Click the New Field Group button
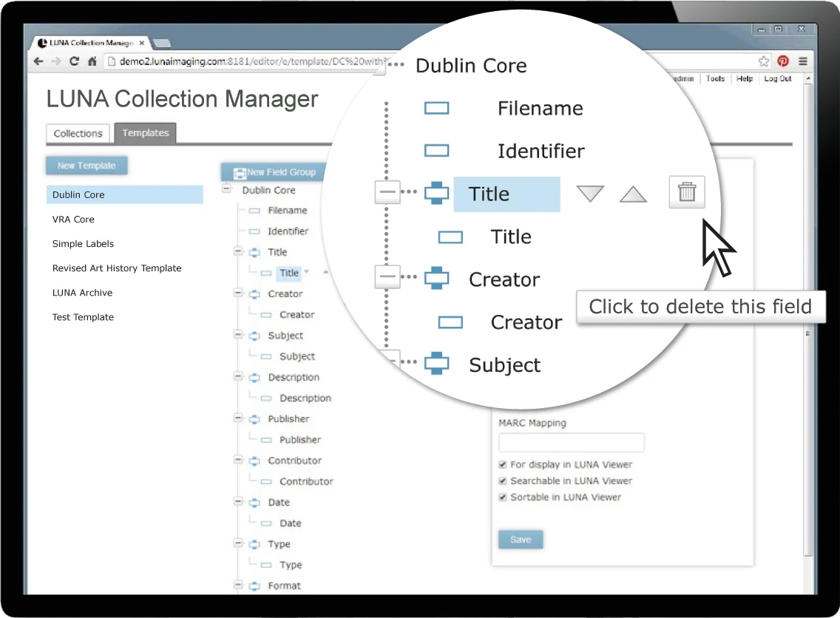The width and height of the screenshot is (840, 618). (274, 172)
